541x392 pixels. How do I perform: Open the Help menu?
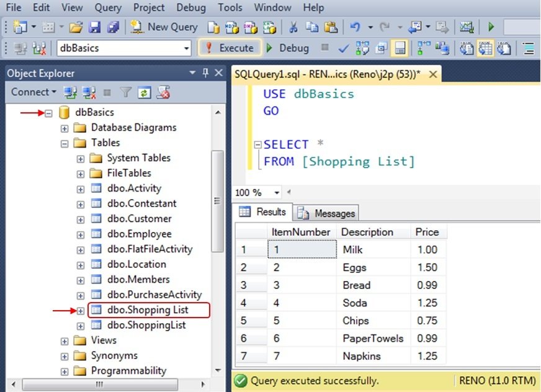[x=313, y=7]
